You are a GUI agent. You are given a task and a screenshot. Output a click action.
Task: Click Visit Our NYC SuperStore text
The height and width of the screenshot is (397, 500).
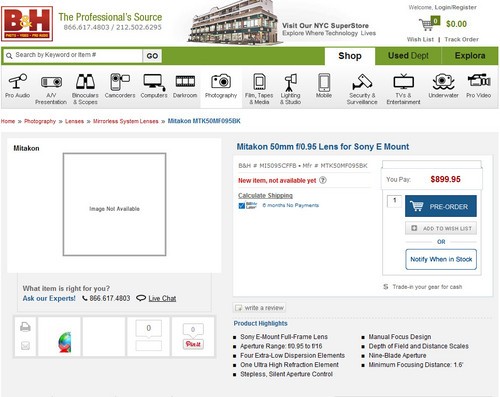pyautogui.click(x=325, y=26)
